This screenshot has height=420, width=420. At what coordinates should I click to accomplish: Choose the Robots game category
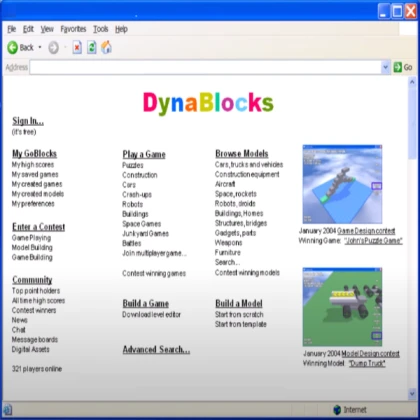tap(132, 204)
